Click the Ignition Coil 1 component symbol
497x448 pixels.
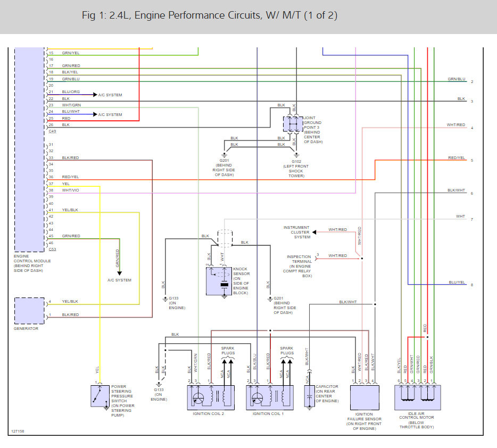270,397
